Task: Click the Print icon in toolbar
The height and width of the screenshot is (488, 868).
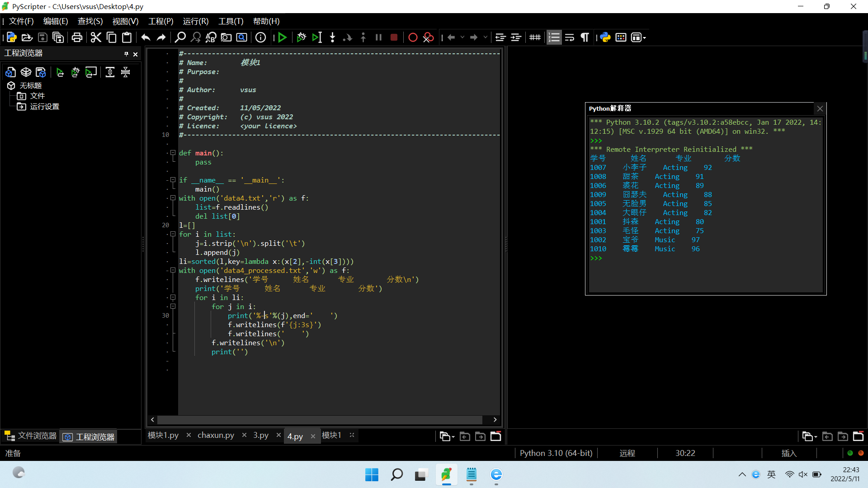Action: [x=77, y=38]
